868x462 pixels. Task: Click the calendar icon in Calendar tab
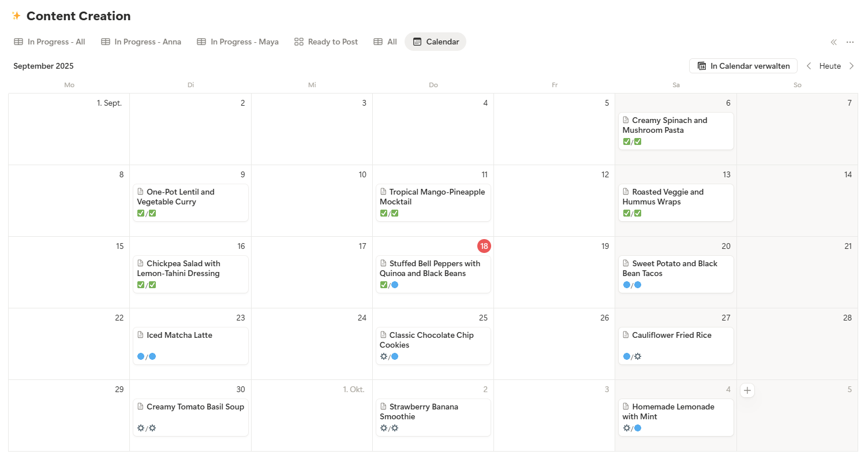click(x=417, y=42)
